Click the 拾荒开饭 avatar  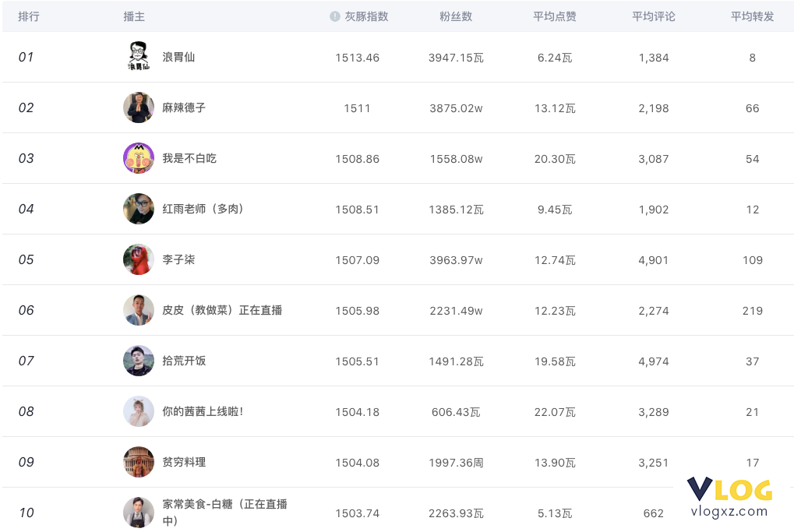[138, 361]
